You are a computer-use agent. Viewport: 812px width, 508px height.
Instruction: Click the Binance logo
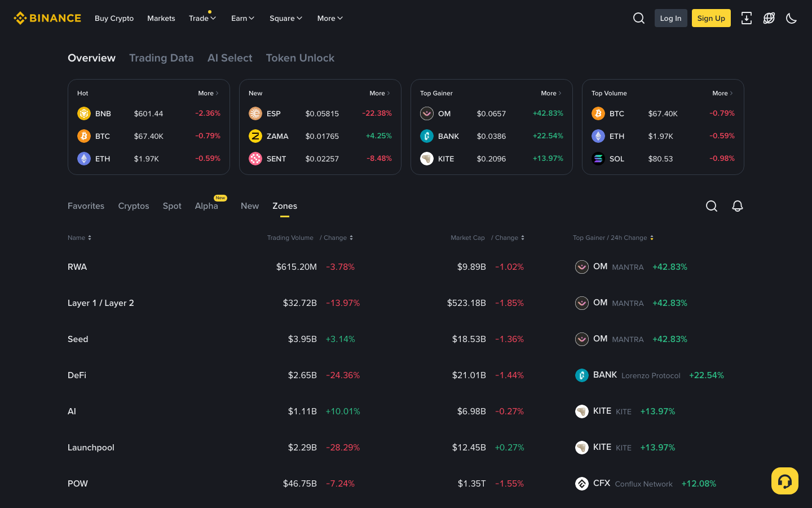[47, 17]
